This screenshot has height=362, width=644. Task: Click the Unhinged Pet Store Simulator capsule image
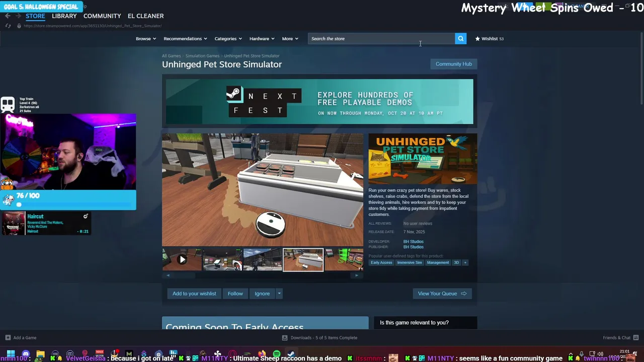pos(423,159)
